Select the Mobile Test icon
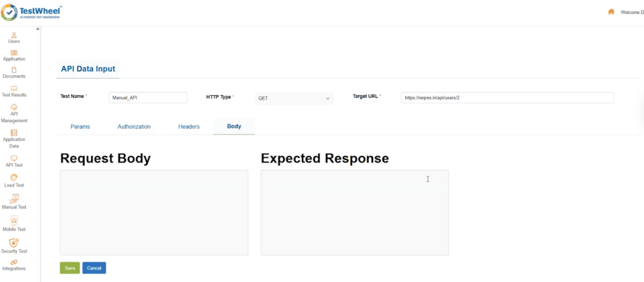644x282 pixels. [14, 220]
